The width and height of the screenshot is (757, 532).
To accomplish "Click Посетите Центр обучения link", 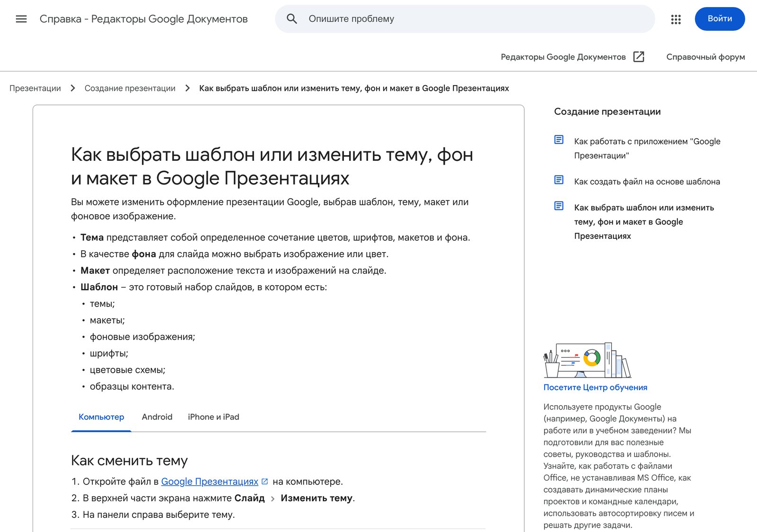I will [595, 387].
